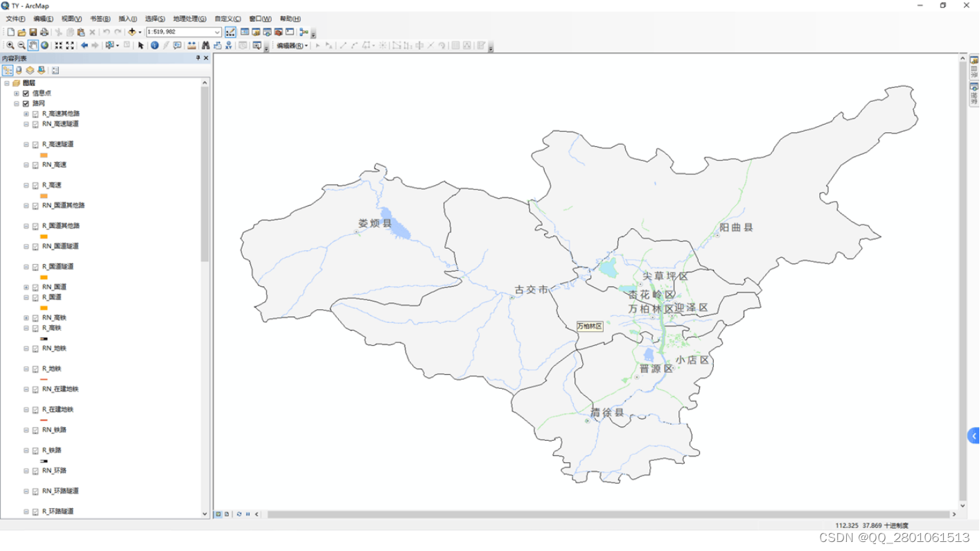Click the R_高速隧道 orange line symbol
Viewport: 980px width, 551px height.
(44, 155)
